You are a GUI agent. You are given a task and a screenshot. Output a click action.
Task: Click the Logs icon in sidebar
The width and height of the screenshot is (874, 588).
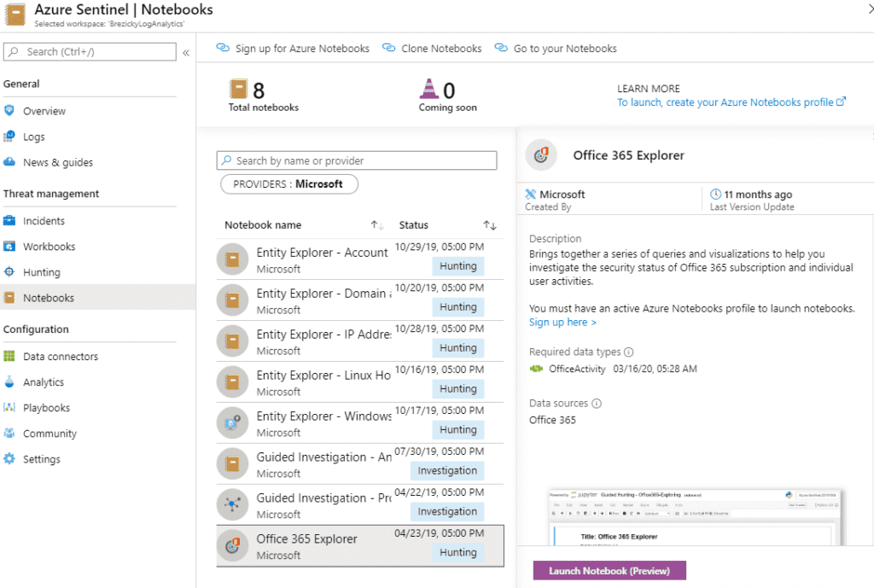click(9, 136)
